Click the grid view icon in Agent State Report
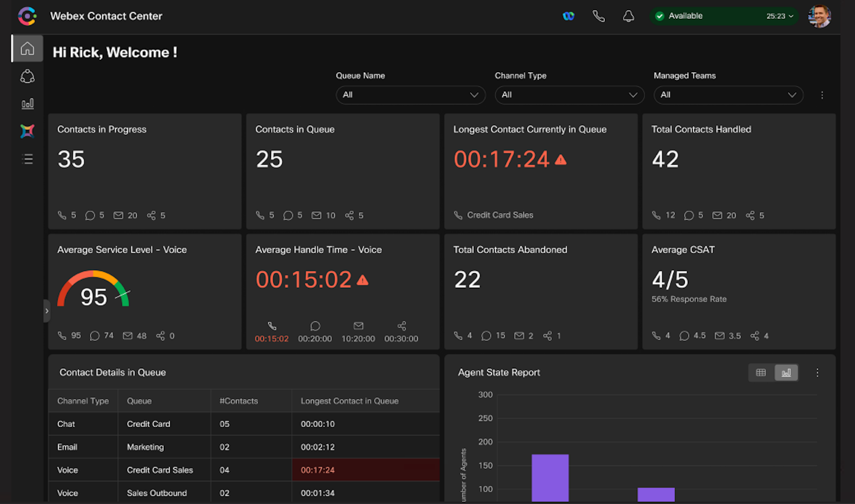The image size is (855, 504). (761, 373)
